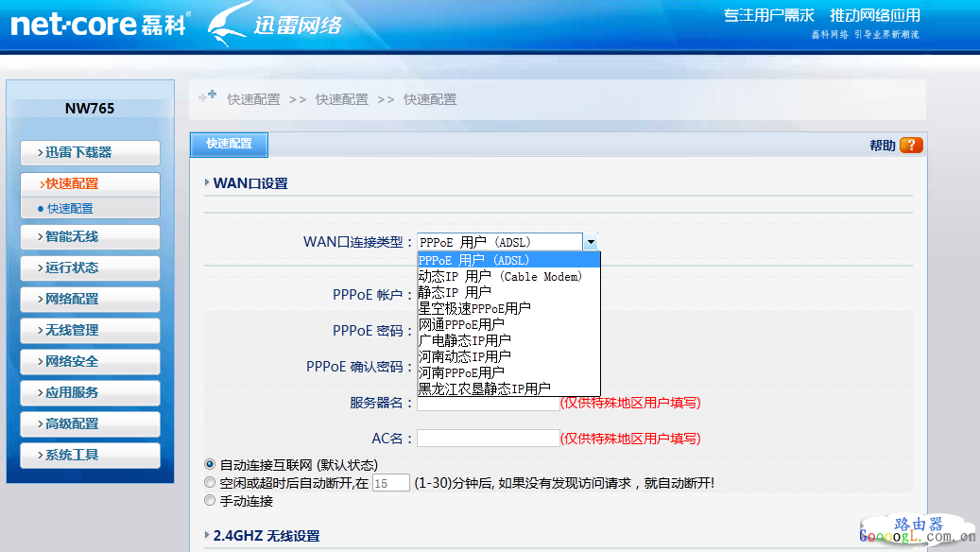Open the 系统工具 sidebar button
The image size is (980, 552).
pos(90,456)
